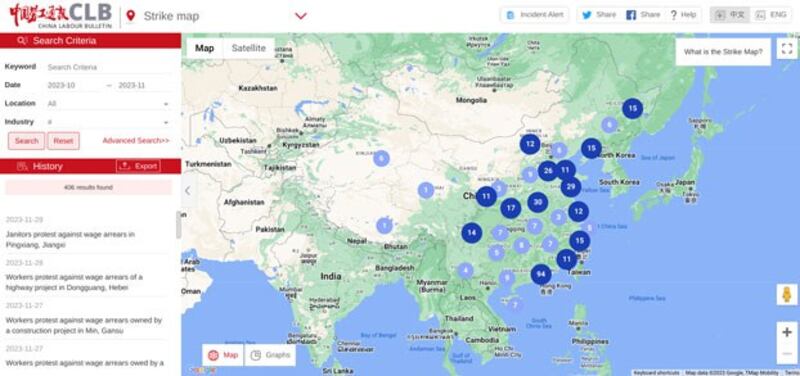The height and width of the screenshot is (376, 800).
Task: Expand the Strike map chevron dropdown
Action: pos(301,16)
